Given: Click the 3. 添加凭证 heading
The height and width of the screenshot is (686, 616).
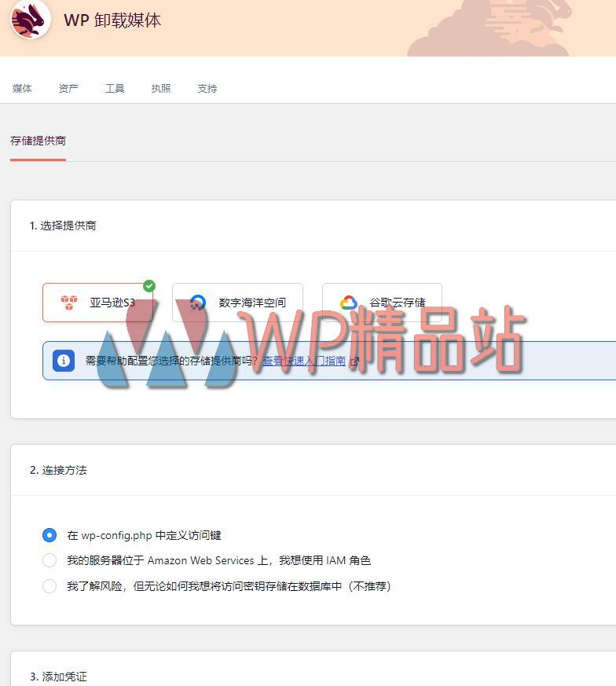Looking at the screenshot, I should pos(58,677).
